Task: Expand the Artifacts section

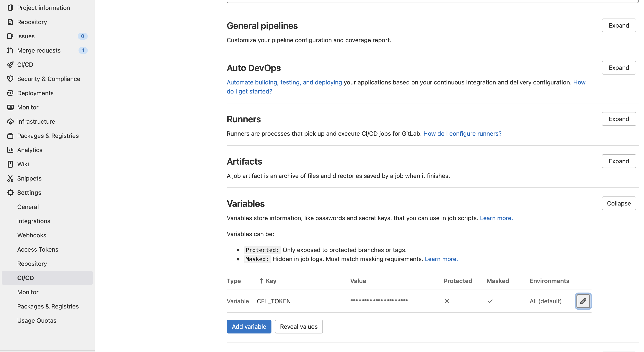Action: click(x=618, y=161)
